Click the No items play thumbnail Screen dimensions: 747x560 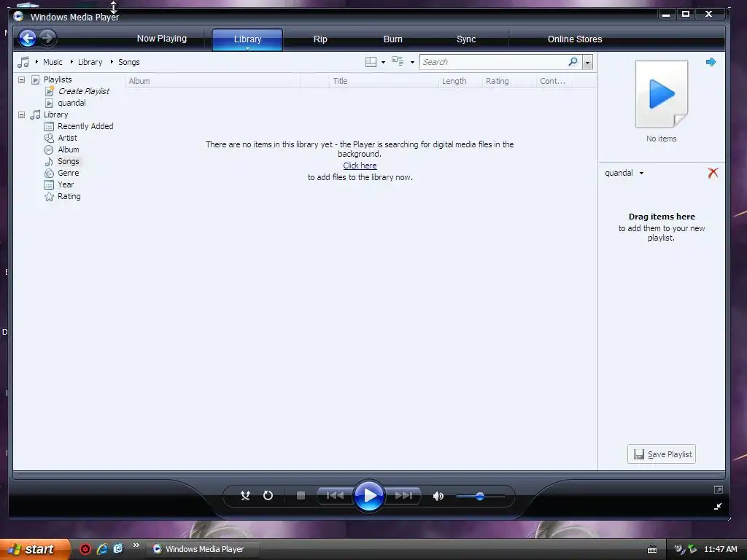pos(662,94)
